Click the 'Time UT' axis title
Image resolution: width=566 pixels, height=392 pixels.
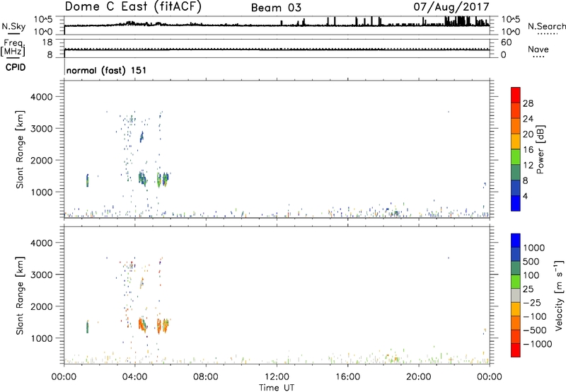tap(277, 388)
